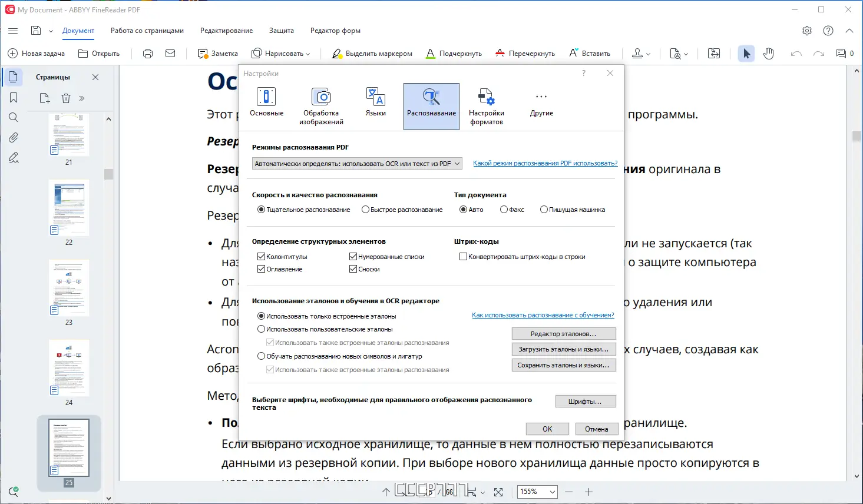
Task: Open the Страницы panel icon in sidebar
Action: 13,77
